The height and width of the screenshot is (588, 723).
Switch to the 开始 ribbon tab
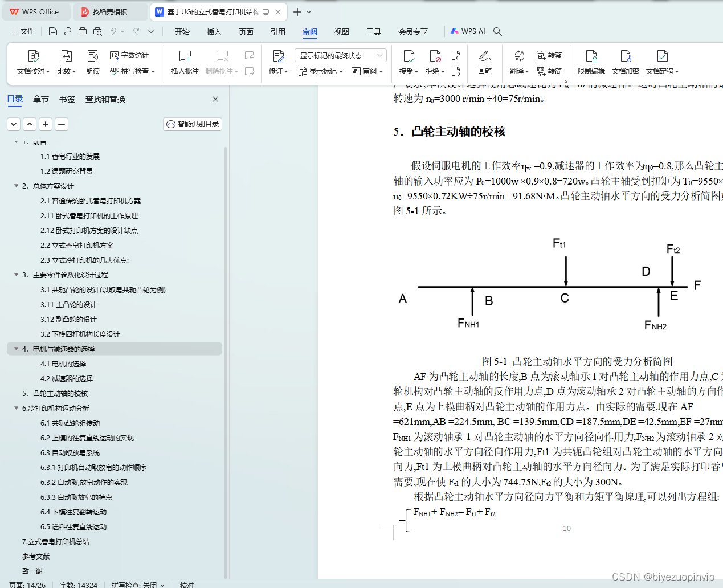pos(182,32)
